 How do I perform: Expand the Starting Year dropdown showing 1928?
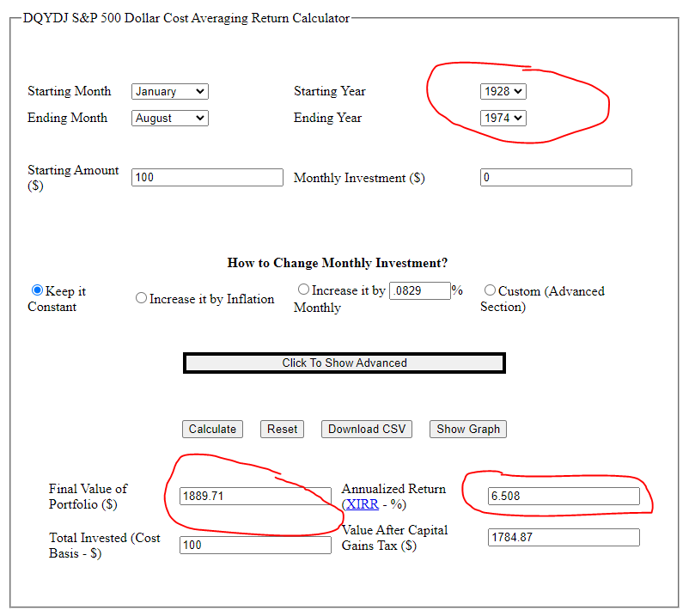(x=503, y=91)
